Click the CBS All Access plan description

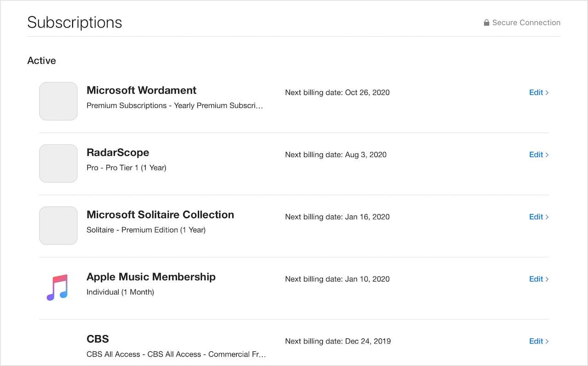176,354
